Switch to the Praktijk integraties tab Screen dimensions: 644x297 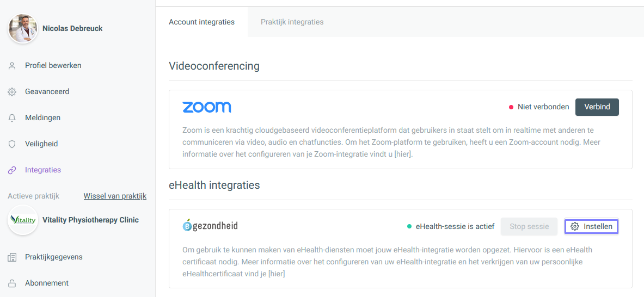[x=292, y=22]
